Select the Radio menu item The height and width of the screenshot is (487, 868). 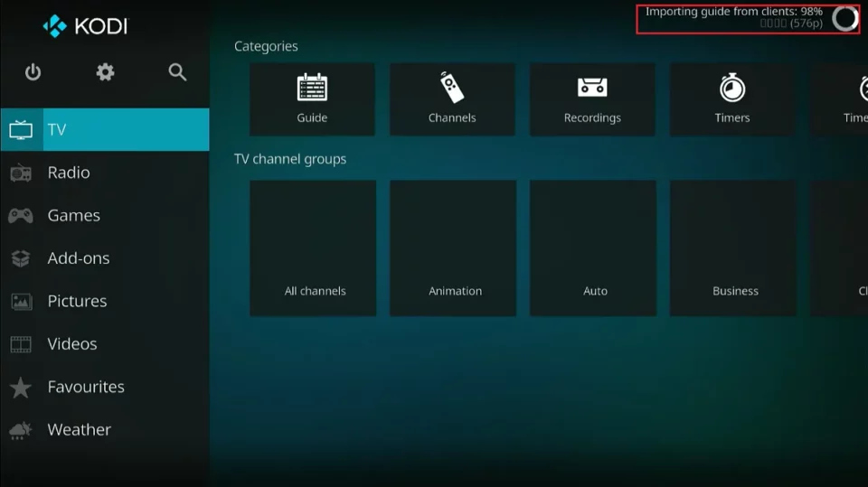(x=105, y=173)
